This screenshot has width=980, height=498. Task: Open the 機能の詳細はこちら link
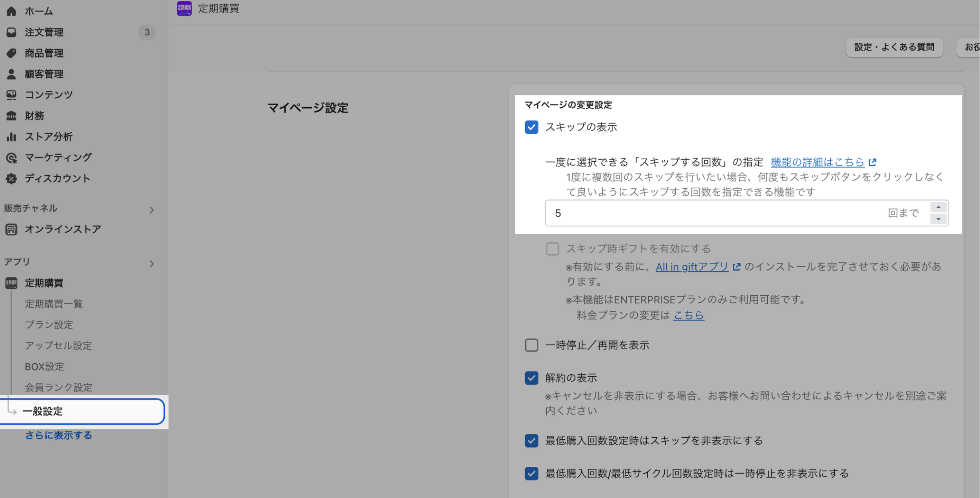coord(817,162)
